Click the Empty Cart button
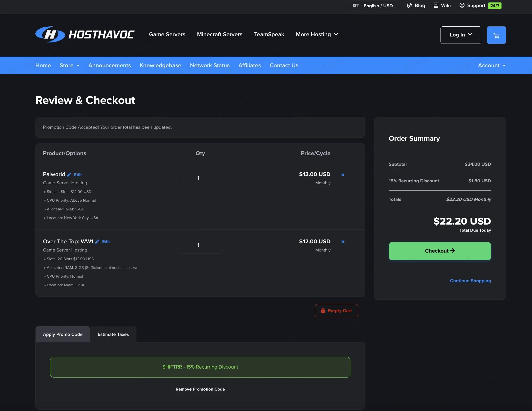 click(337, 311)
